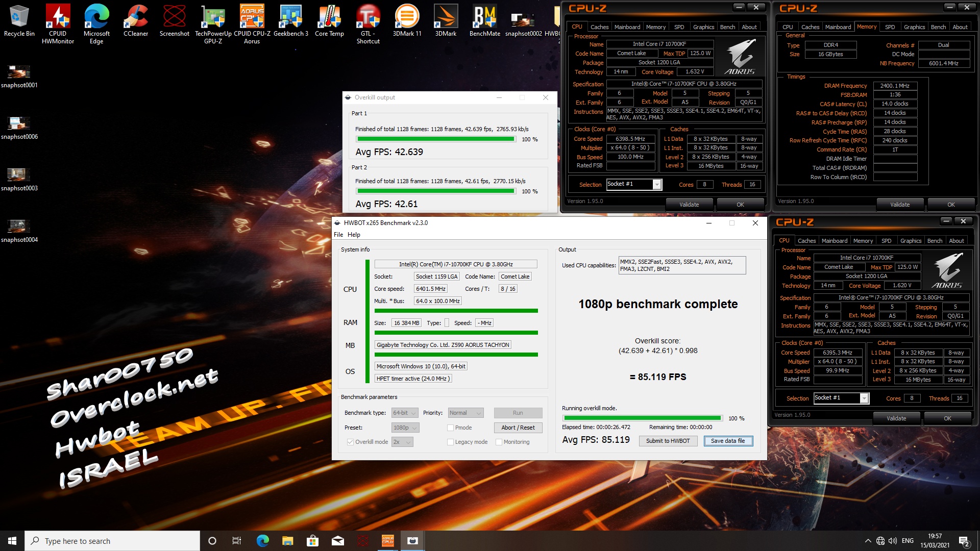Select snaphsot0002 file on desktop

523,24
